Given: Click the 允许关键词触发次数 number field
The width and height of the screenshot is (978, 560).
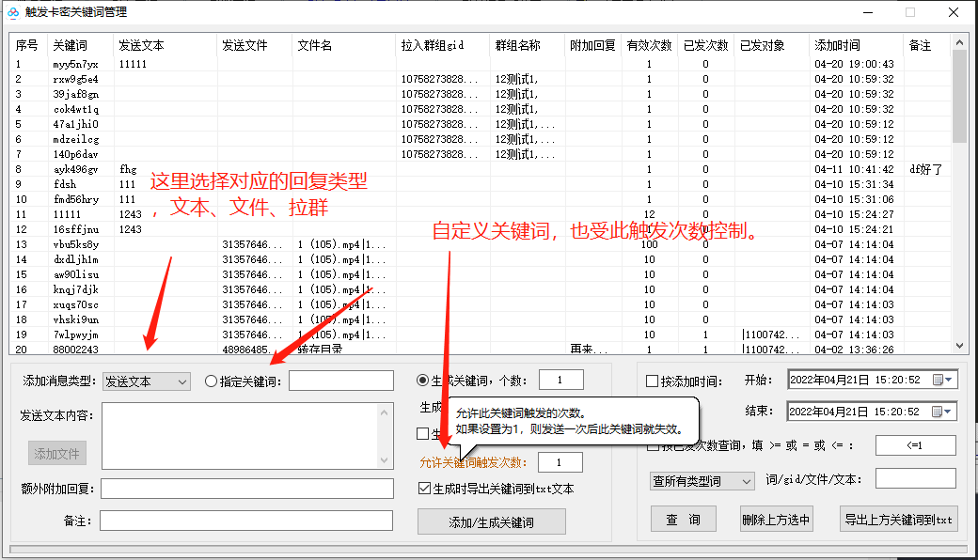Looking at the screenshot, I should click(x=560, y=461).
